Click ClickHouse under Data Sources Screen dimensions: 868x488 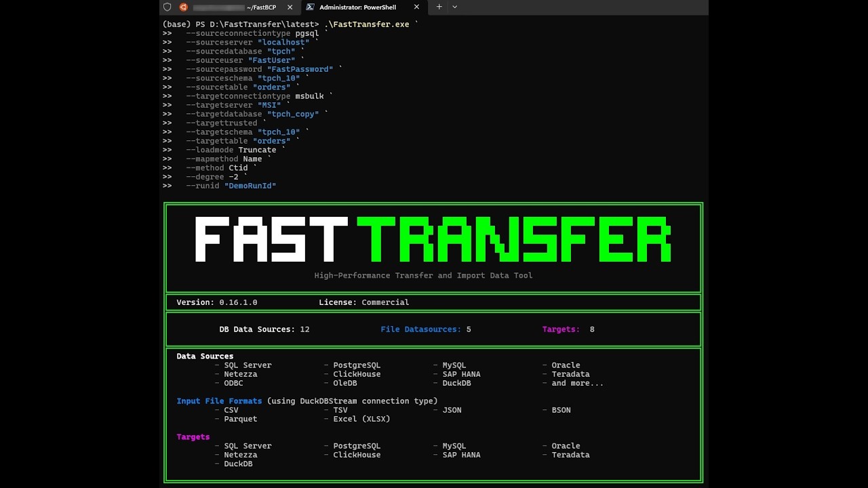coord(357,374)
